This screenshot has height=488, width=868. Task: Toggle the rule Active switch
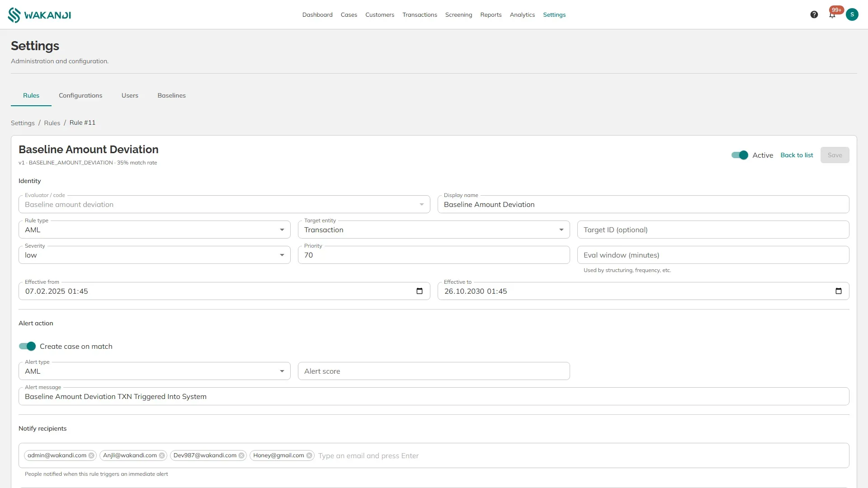(x=740, y=155)
